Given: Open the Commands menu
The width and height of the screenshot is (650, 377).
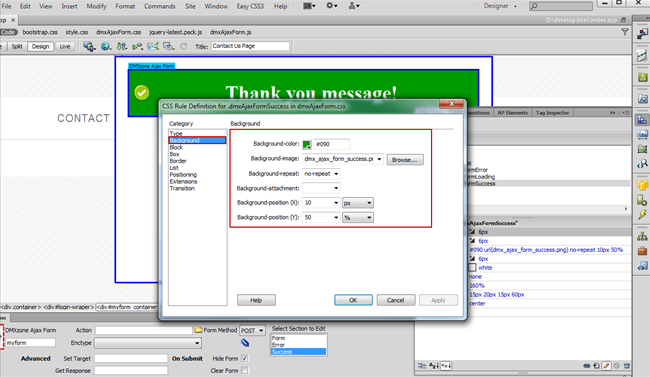Looking at the screenshot, I should (160, 6).
